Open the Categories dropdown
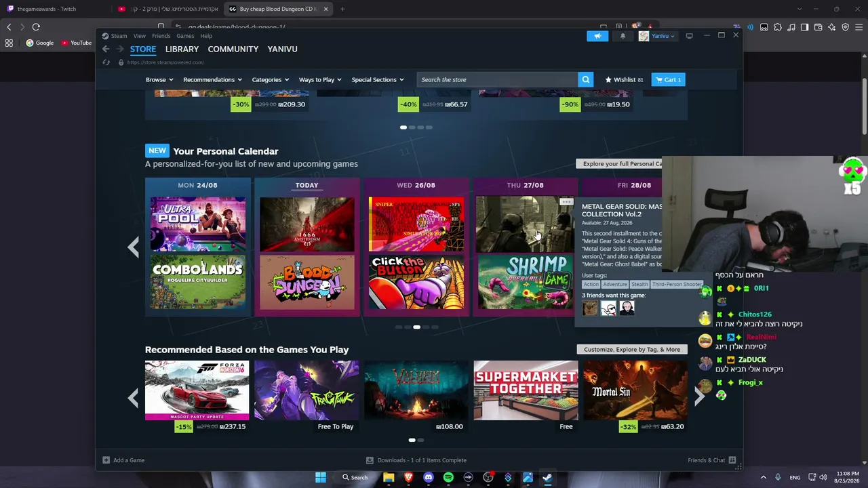This screenshot has width=868, height=488. [x=270, y=80]
